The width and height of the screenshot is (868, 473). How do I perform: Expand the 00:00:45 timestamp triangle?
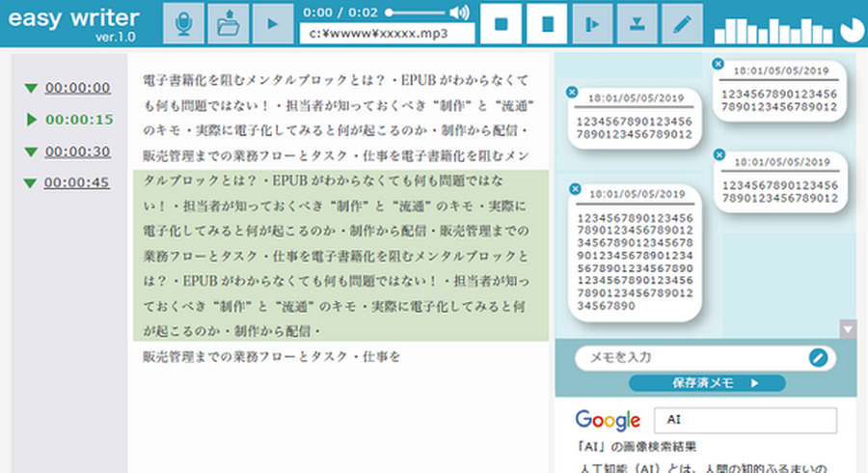pyautogui.click(x=31, y=183)
